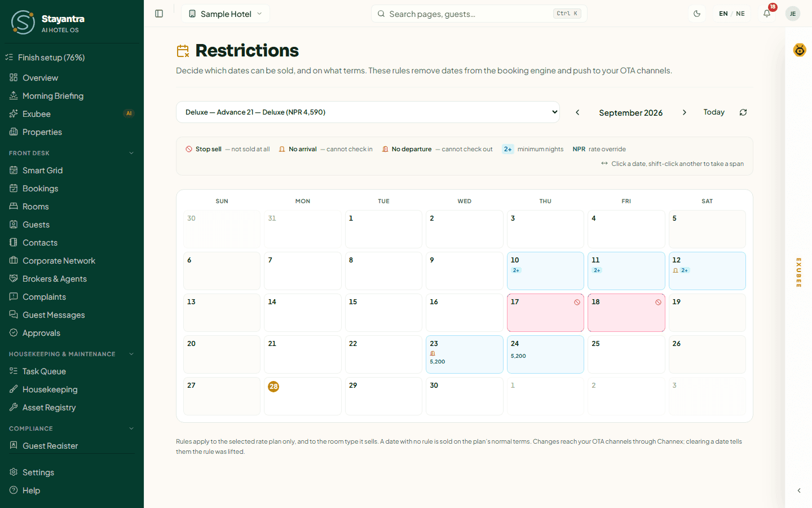Image resolution: width=812 pixels, height=508 pixels.
Task: Open the JE user avatar menu
Action: click(x=793, y=14)
